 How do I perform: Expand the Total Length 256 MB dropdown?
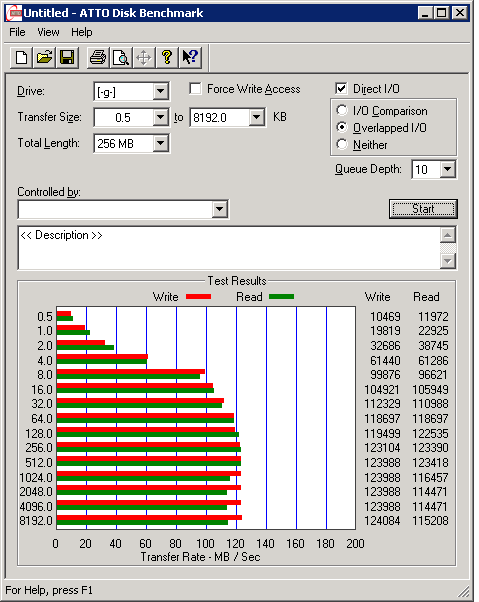(160, 143)
